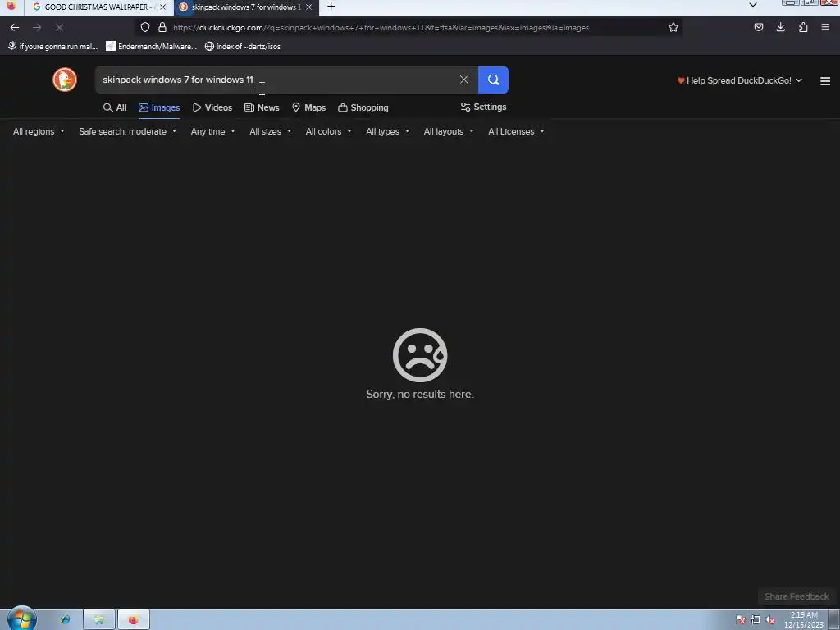This screenshot has width=840, height=630.
Task: Bookmark this page with the star
Action: 673,27
